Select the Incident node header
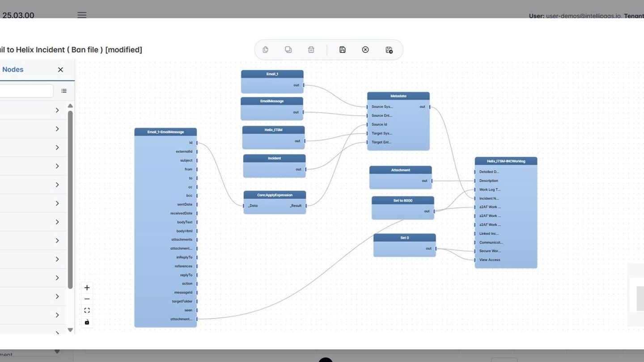The width and height of the screenshot is (644, 362). coord(275,159)
